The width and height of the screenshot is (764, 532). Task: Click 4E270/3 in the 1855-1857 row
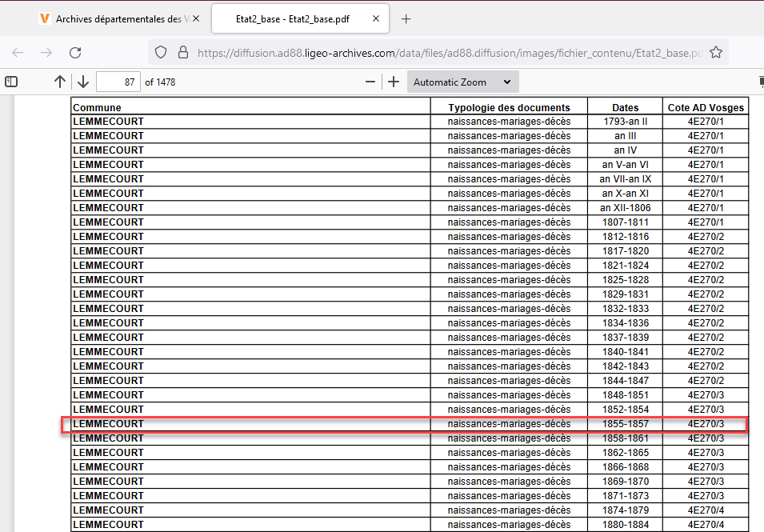[x=706, y=424]
